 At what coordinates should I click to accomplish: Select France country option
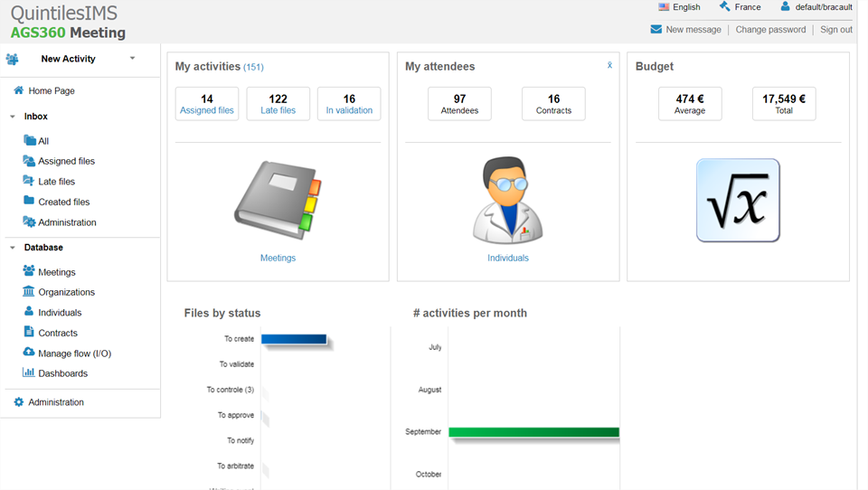pyautogui.click(x=748, y=7)
